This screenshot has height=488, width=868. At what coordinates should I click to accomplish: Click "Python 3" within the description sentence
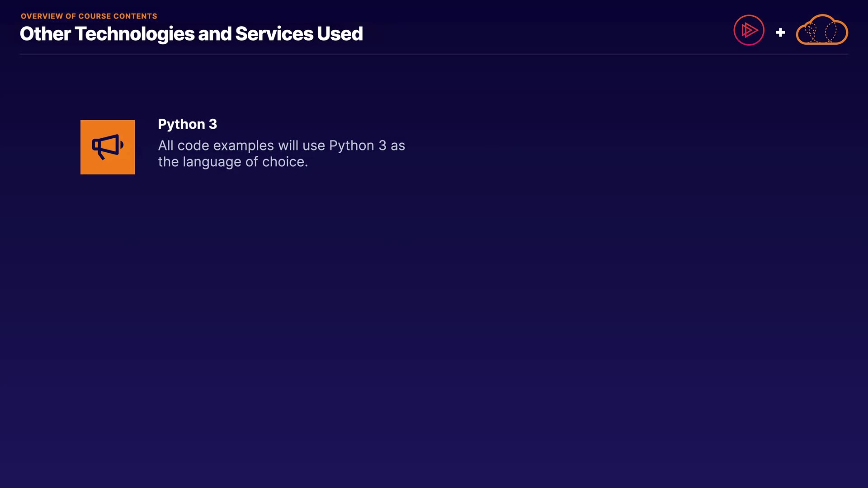pos(358,145)
